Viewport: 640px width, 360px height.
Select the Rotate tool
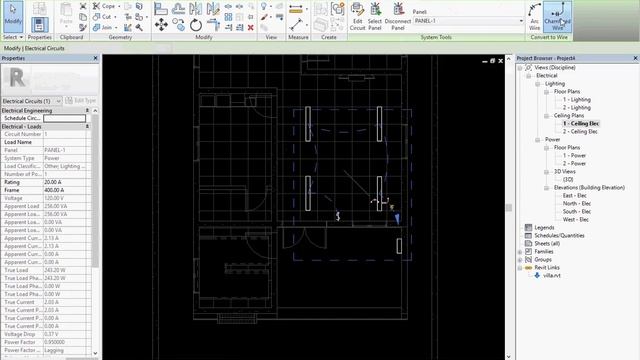pos(196,25)
